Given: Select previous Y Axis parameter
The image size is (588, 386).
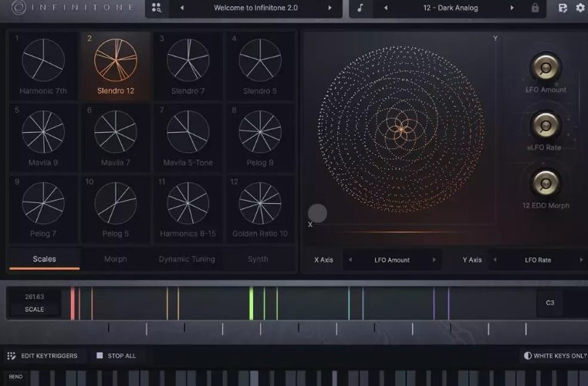Looking at the screenshot, I should pyautogui.click(x=495, y=259).
